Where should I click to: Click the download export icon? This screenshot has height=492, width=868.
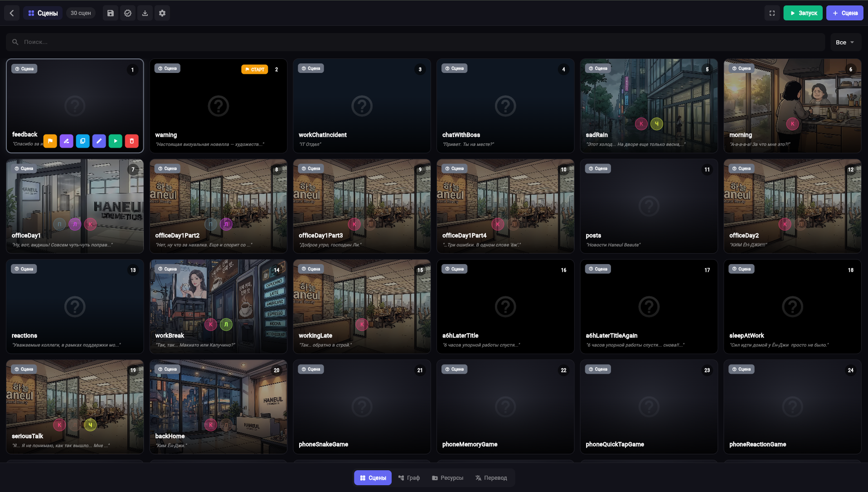[145, 13]
